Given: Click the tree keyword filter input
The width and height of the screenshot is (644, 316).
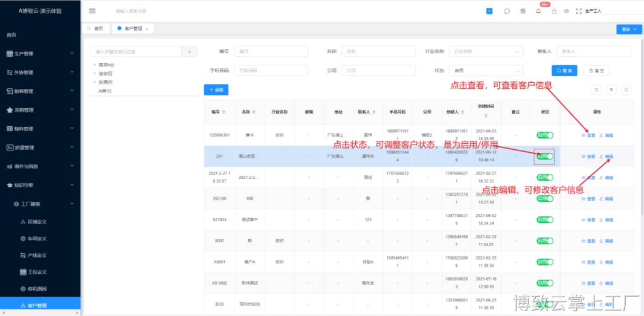Looking at the screenshot, I should (x=137, y=52).
